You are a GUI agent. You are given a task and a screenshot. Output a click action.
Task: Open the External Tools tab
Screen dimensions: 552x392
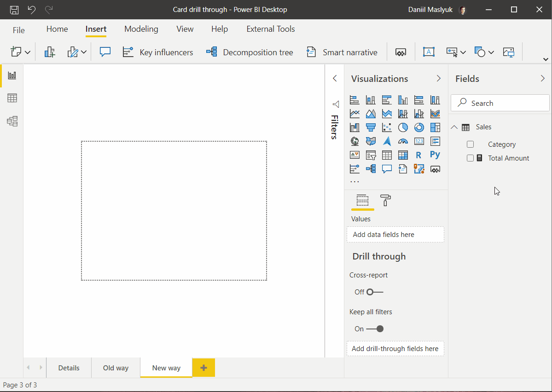click(x=271, y=29)
